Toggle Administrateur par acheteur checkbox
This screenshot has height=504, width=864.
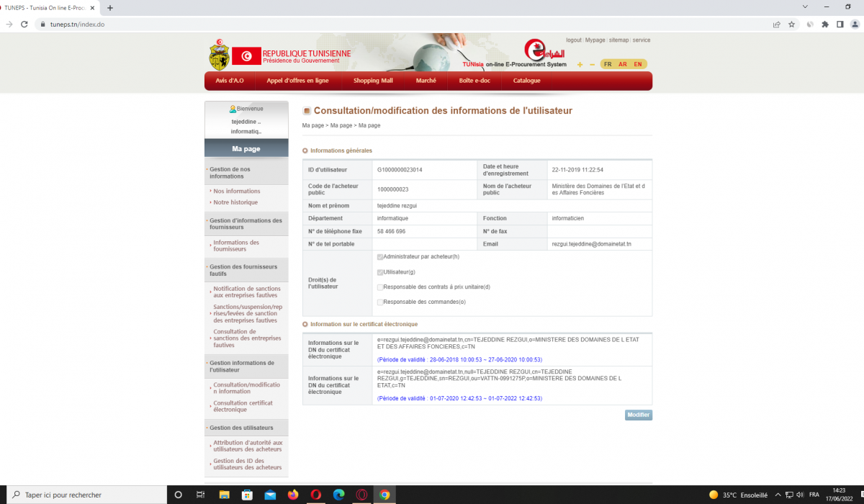point(380,257)
